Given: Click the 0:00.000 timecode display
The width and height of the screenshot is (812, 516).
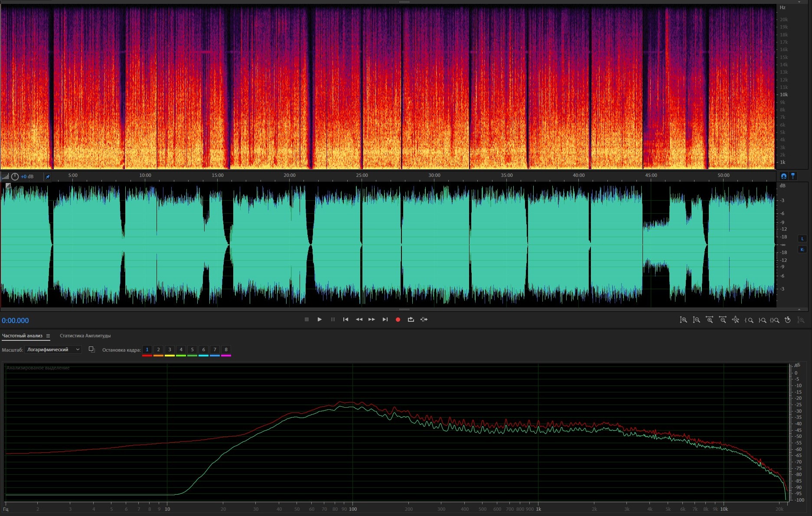Looking at the screenshot, I should pyautogui.click(x=16, y=321).
